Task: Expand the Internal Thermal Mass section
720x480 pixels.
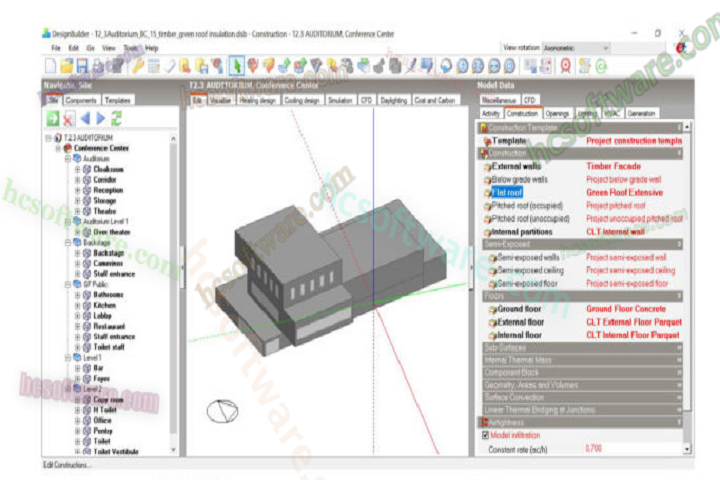Action: click(582, 360)
